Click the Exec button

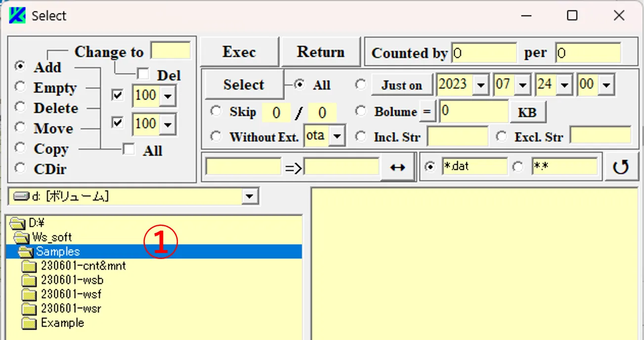tap(239, 51)
